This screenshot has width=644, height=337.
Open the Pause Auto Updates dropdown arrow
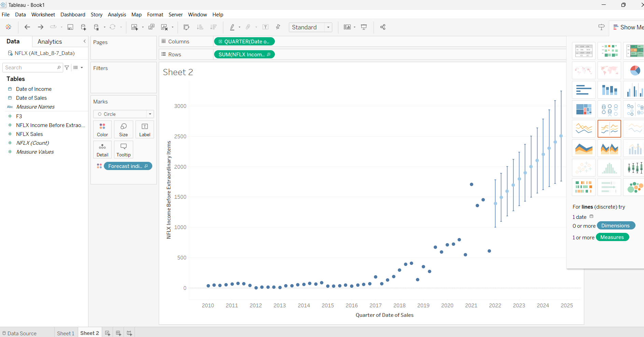(104, 27)
